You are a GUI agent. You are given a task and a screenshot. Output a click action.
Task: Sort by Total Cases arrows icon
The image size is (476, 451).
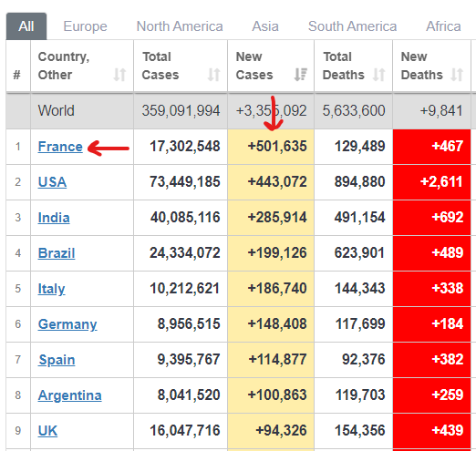[x=213, y=75]
